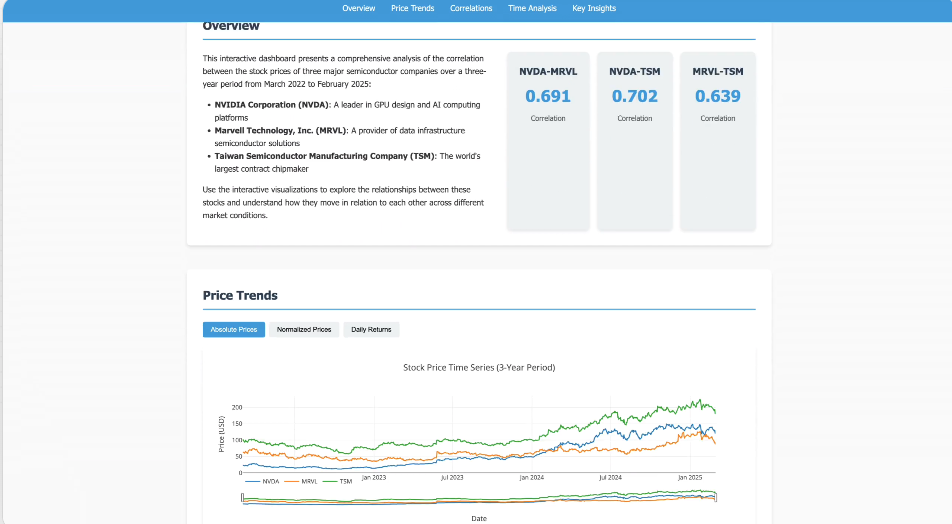Click the NVDA-MRVL correlation card
Viewport: 952px width, 524px height.
[548, 141]
